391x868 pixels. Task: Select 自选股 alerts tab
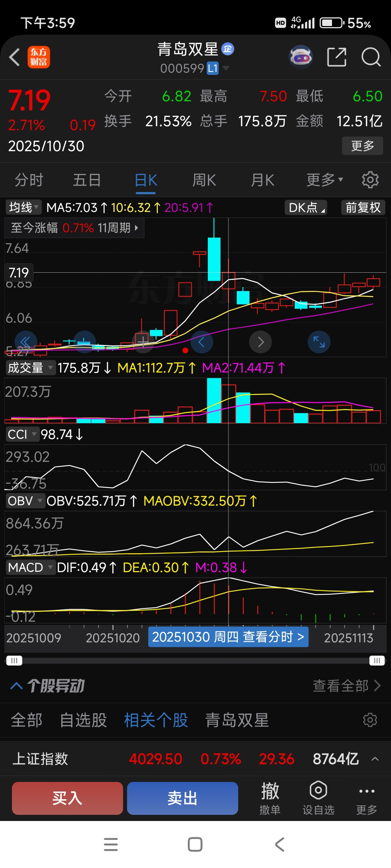(83, 720)
